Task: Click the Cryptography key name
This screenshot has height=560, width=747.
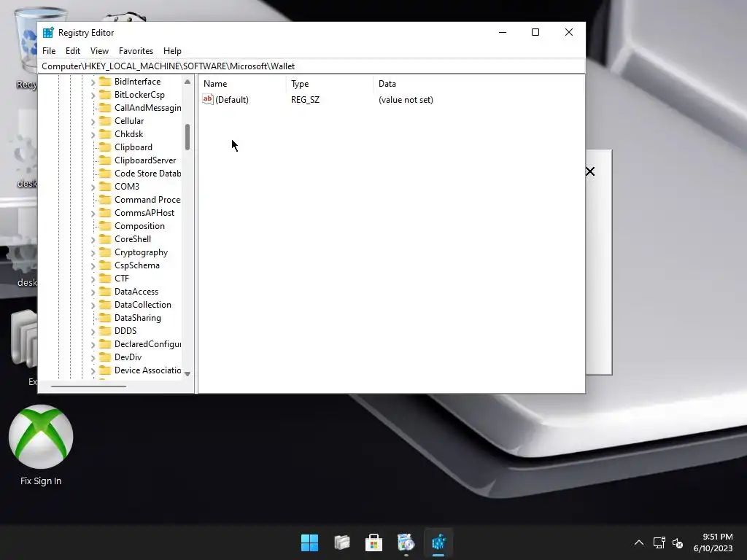Action: point(141,252)
